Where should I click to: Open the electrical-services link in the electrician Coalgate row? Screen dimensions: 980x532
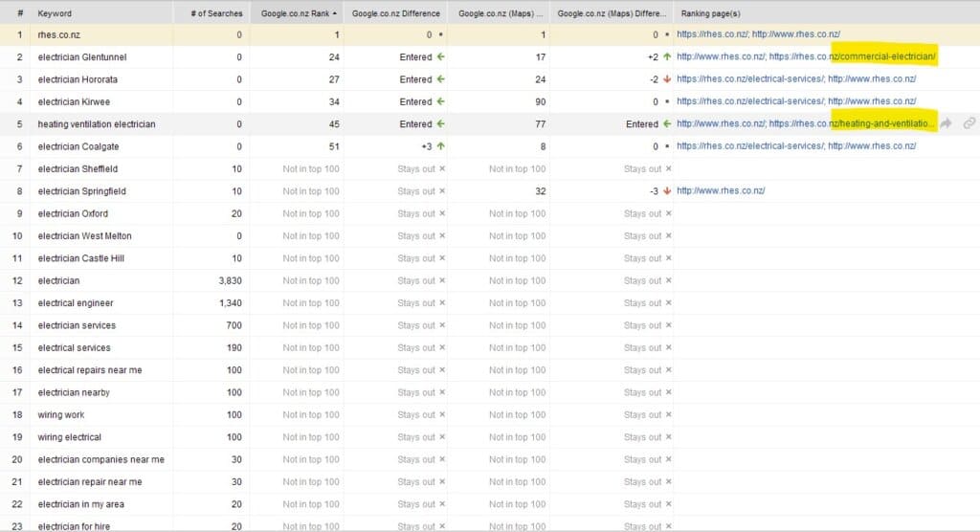point(750,145)
